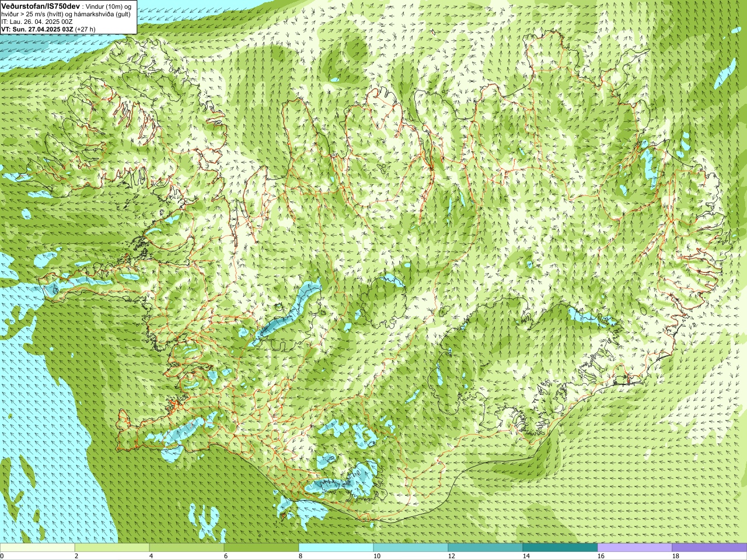Click the "Veðurstofan/IS750dev" title text
Screen dimensions: 747x560
pyautogui.click(x=40, y=5)
